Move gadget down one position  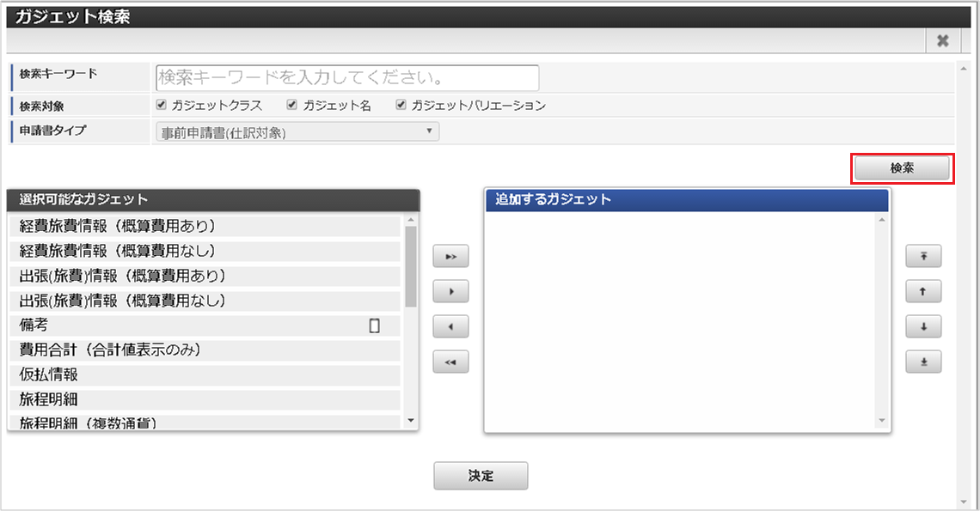923,325
